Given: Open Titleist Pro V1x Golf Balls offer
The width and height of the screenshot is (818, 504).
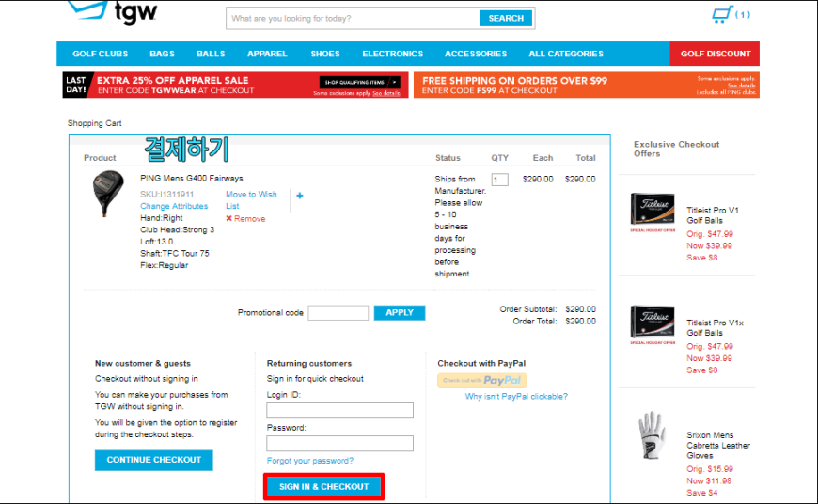Looking at the screenshot, I should pyautogui.click(x=715, y=328).
